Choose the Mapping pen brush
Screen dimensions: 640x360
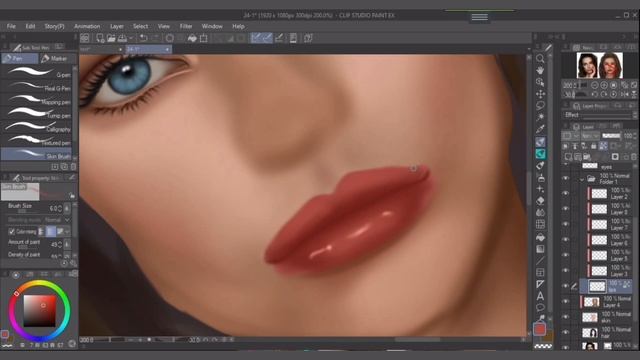pyautogui.click(x=37, y=100)
